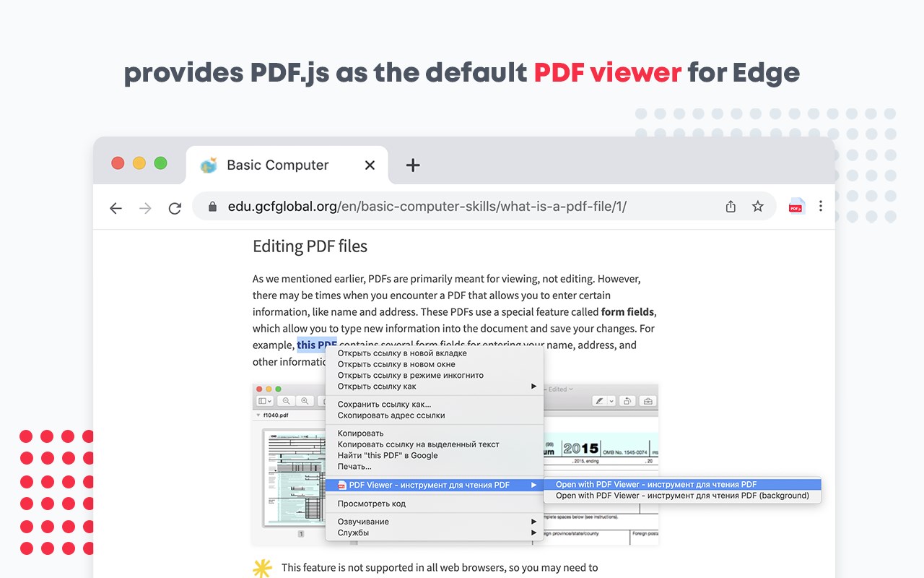Screen dimensions: 924x578
Task: Click the toolbox icon in Preview toolbar
Action: click(x=648, y=401)
